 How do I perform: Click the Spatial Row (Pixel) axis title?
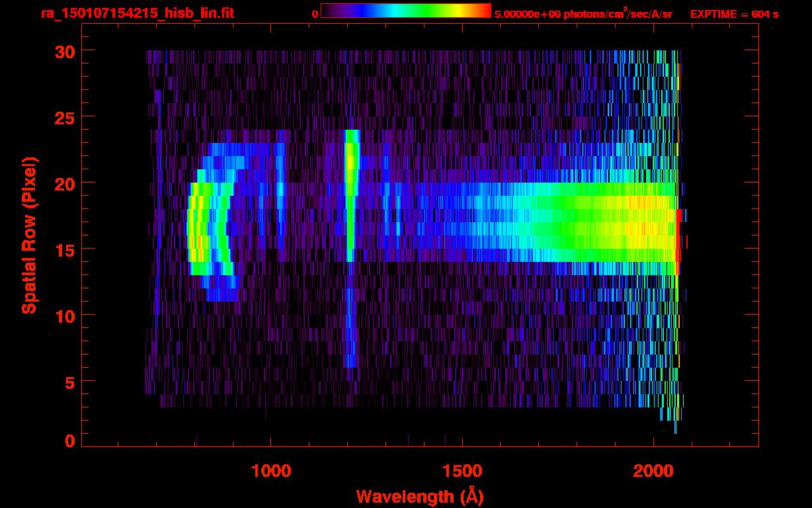pos(29,235)
